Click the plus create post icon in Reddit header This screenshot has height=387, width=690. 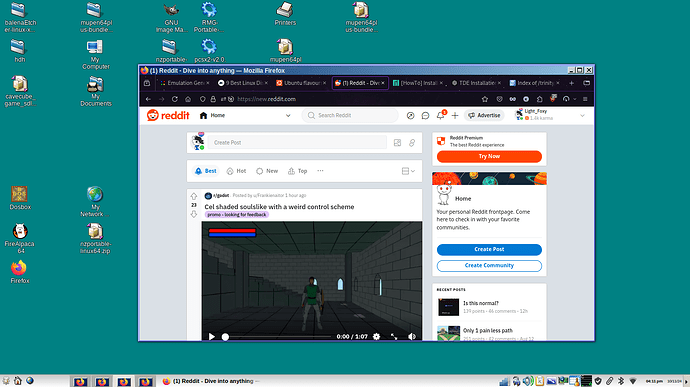click(455, 115)
